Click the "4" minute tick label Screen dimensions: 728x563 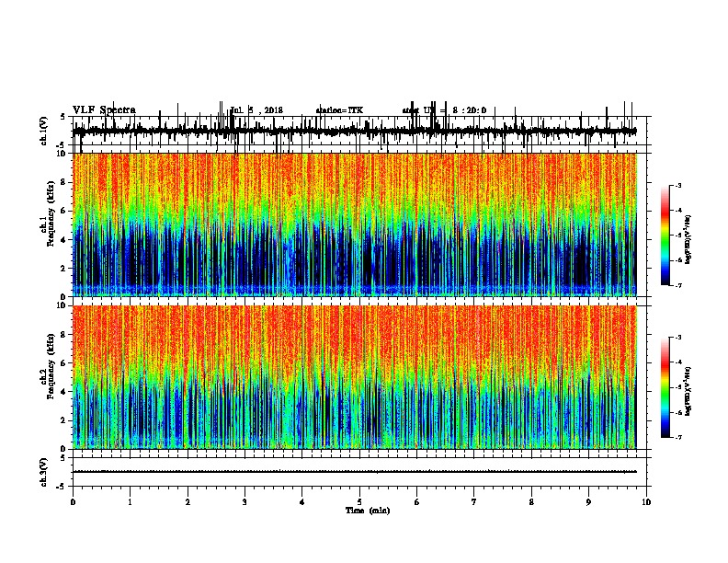(302, 502)
